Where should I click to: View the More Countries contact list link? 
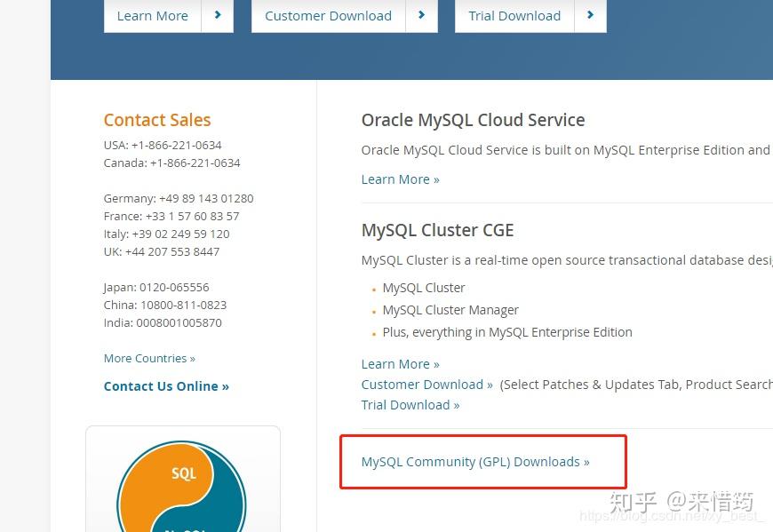point(149,358)
